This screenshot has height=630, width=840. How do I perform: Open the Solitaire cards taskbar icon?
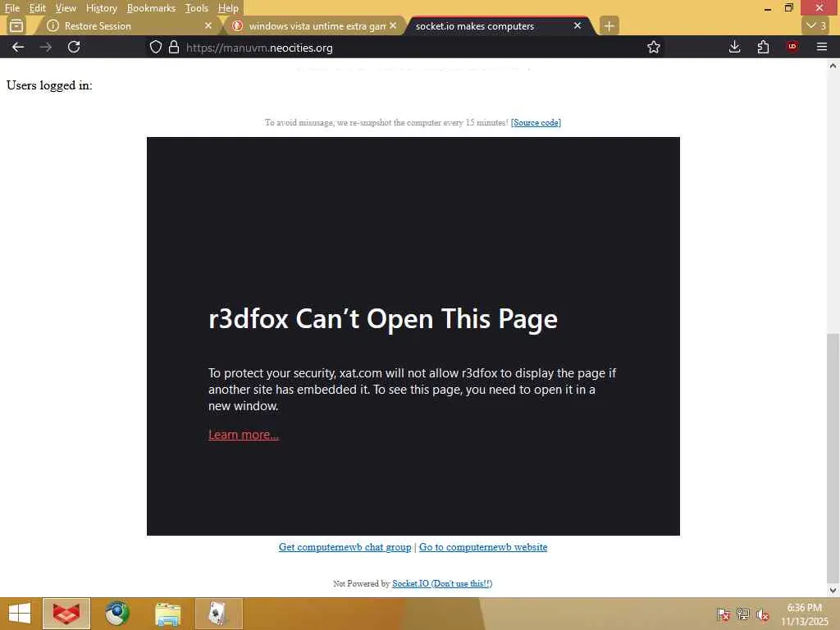[x=218, y=614]
